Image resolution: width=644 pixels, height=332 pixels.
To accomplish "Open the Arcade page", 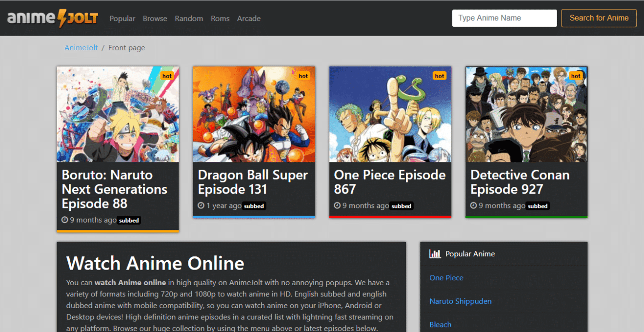I will tap(249, 19).
